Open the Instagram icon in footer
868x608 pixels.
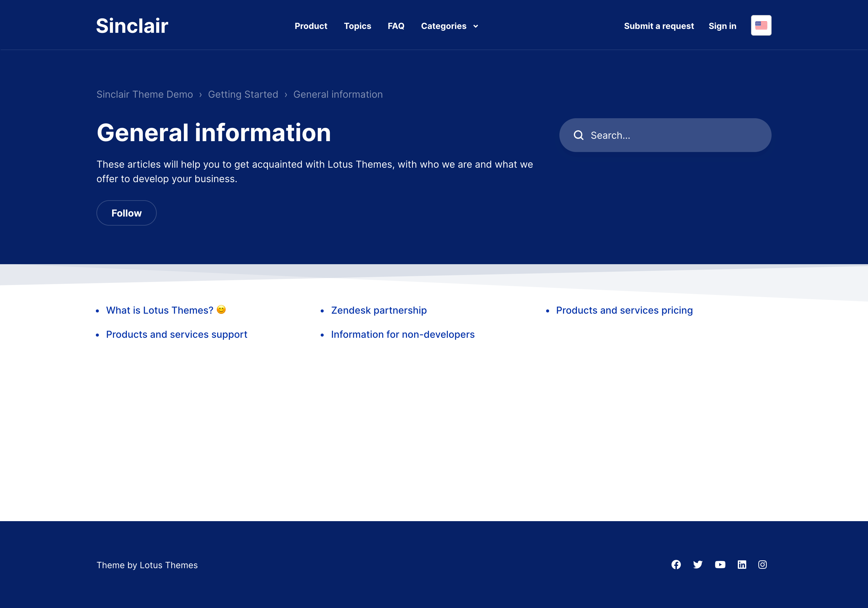pos(763,565)
